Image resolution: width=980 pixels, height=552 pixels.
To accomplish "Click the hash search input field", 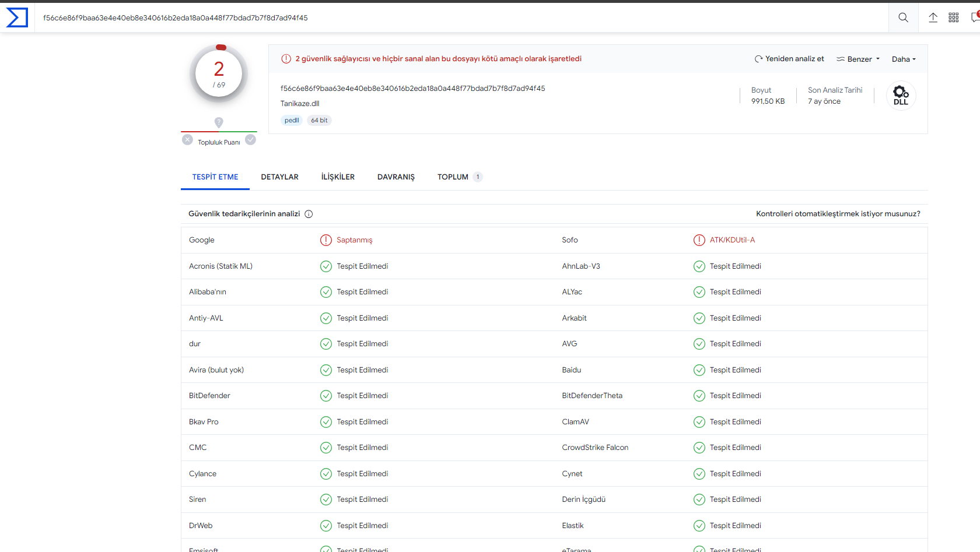I will click(461, 17).
